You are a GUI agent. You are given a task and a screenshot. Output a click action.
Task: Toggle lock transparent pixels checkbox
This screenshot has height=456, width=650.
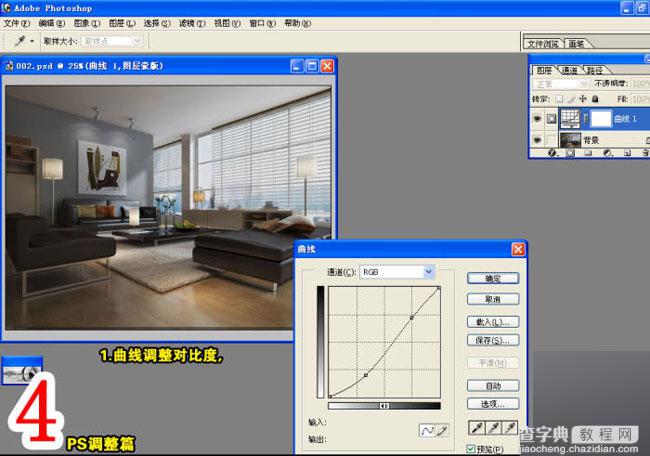pyautogui.click(x=559, y=99)
